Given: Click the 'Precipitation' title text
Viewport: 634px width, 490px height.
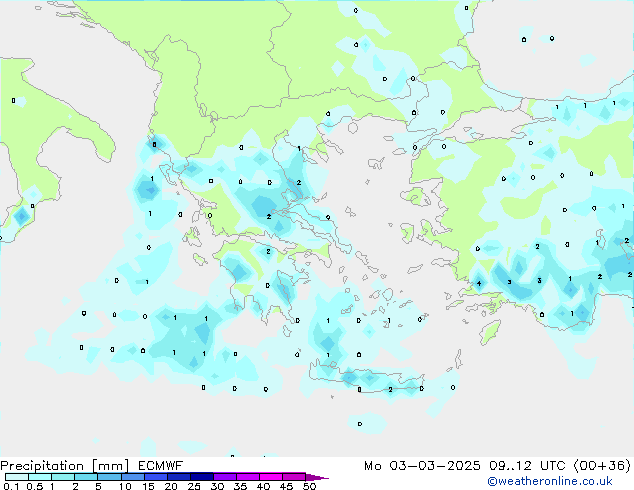Looking at the screenshot, I should 42,466.
